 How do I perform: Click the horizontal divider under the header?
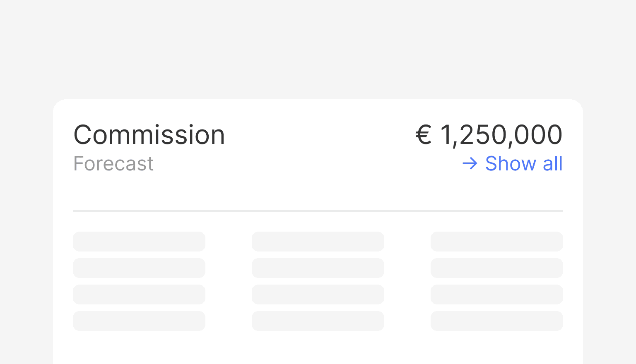coord(318,211)
